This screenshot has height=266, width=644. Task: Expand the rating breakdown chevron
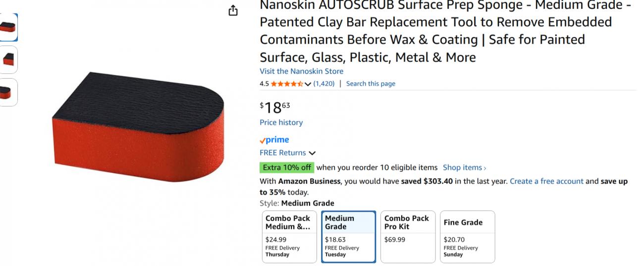(308, 84)
